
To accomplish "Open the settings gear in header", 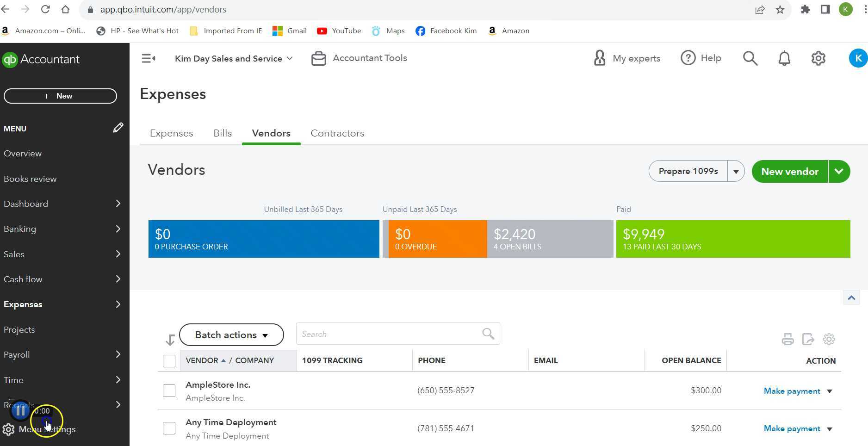I will (818, 58).
